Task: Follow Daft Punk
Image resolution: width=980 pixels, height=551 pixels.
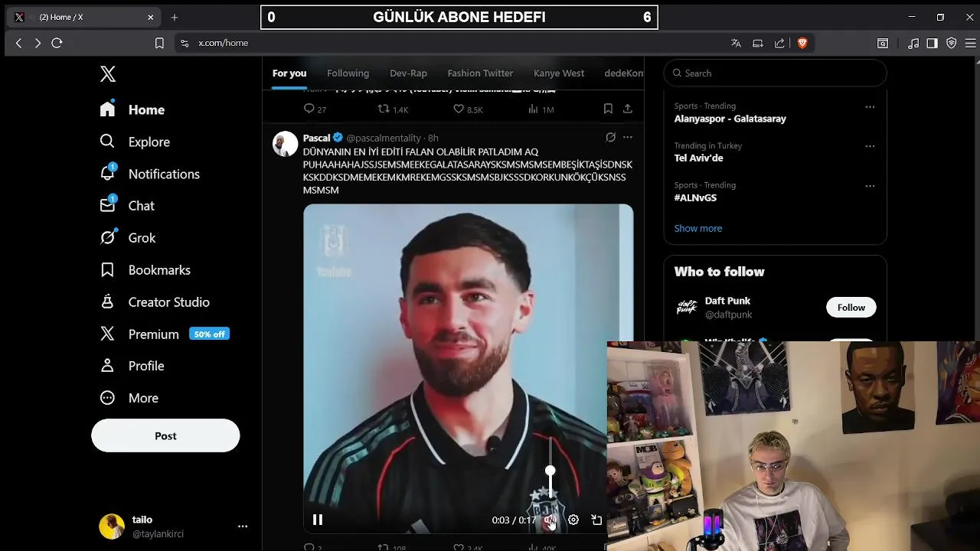Action: coord(851,308)
